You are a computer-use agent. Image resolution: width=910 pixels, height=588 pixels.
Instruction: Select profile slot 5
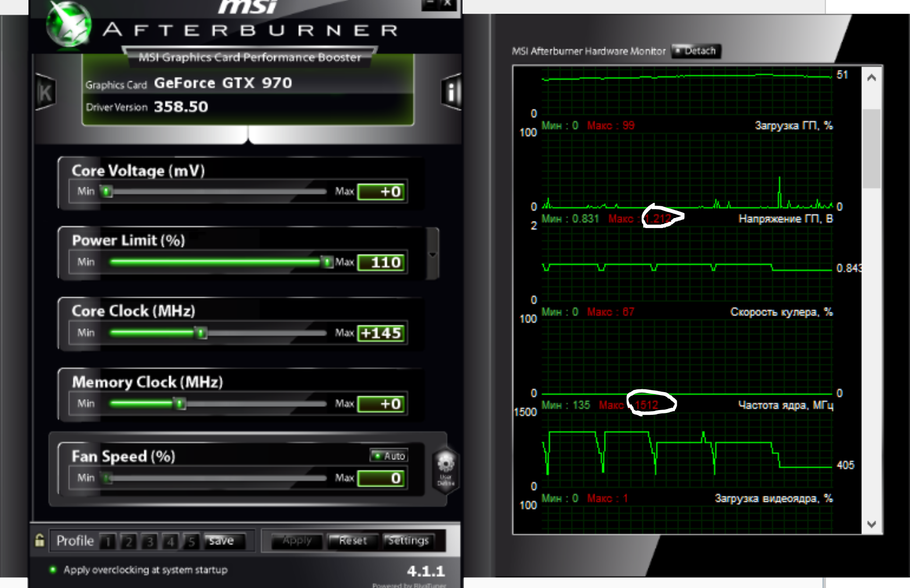[x=191, y=541]
